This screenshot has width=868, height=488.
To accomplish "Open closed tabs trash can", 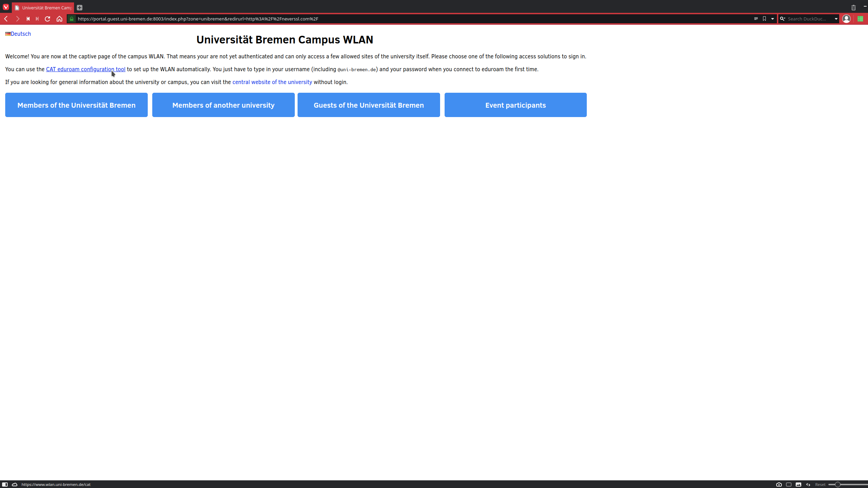I will (853, 8).
